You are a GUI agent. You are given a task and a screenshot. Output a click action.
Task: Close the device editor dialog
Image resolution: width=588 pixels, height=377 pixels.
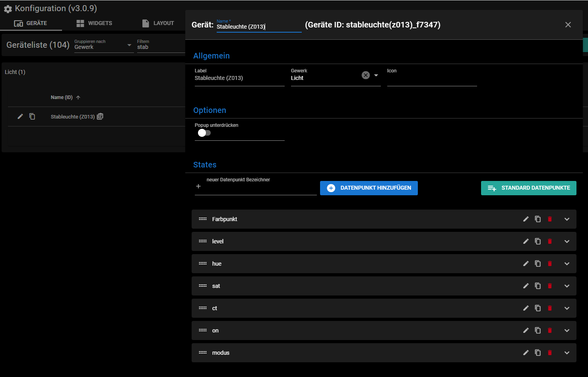[x=568, y=25]
